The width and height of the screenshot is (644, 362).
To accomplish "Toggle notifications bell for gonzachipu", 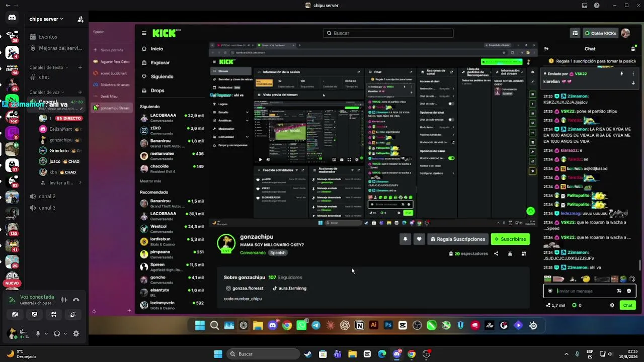I will pos(405,239).
